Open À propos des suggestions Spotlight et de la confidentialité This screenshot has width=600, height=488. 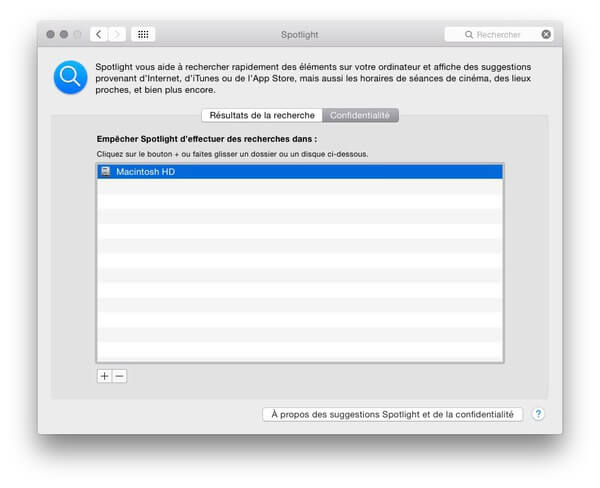[393, 415]
